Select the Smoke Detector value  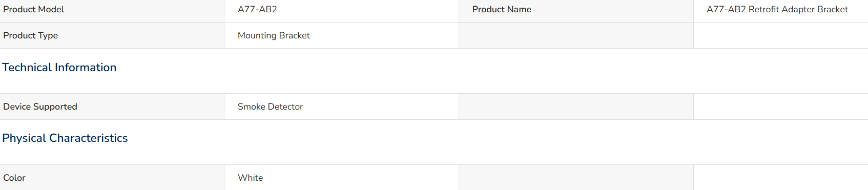270,107
